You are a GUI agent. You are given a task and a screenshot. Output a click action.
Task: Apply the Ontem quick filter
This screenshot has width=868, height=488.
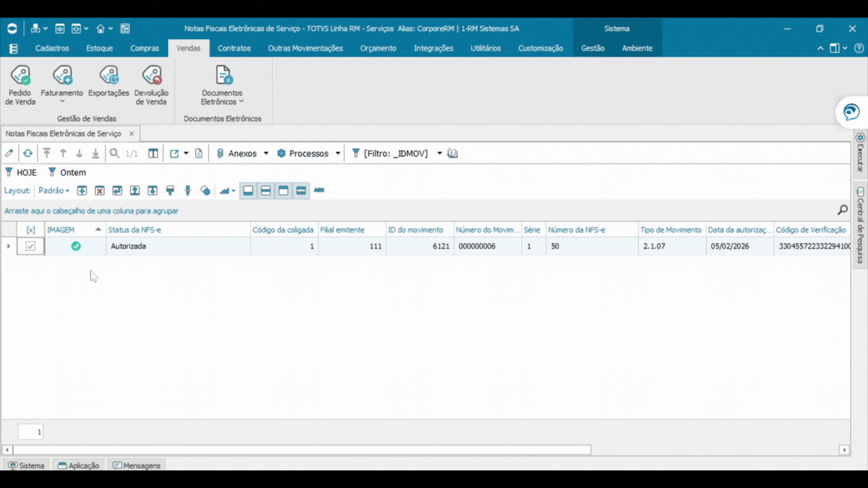click(x=67, y=172)
